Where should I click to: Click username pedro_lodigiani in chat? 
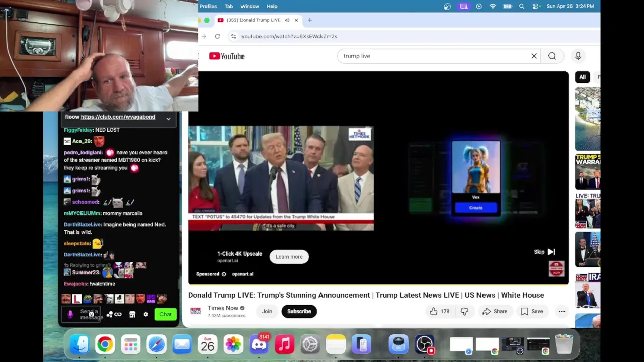click(x=83, y=153)
